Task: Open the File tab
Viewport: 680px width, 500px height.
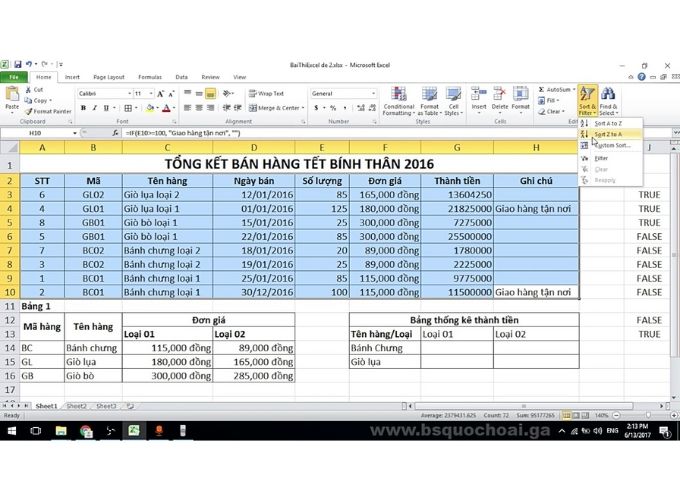Action: pos(14,77)
